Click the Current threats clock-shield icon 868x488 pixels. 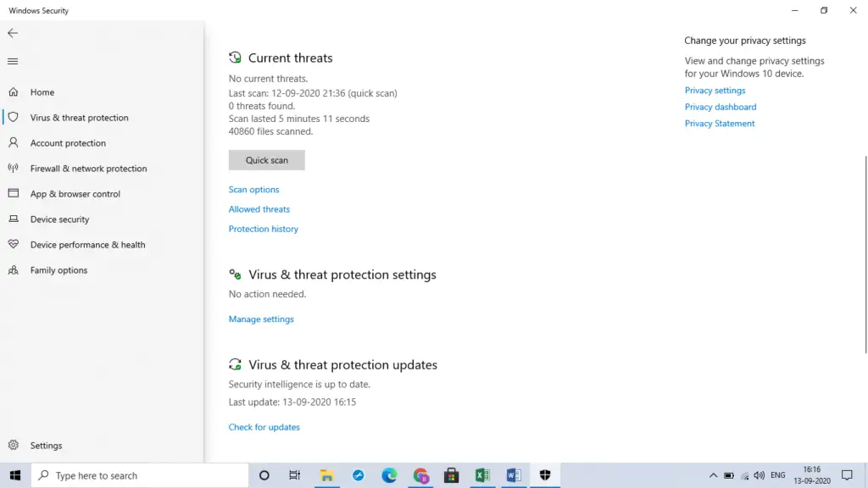pyautogui.click(x=236, y=58)
